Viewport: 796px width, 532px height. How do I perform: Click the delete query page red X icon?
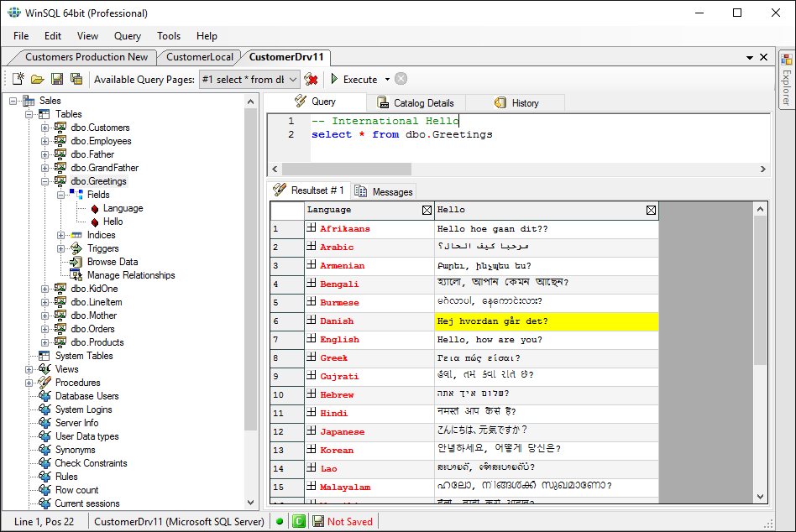311,79
